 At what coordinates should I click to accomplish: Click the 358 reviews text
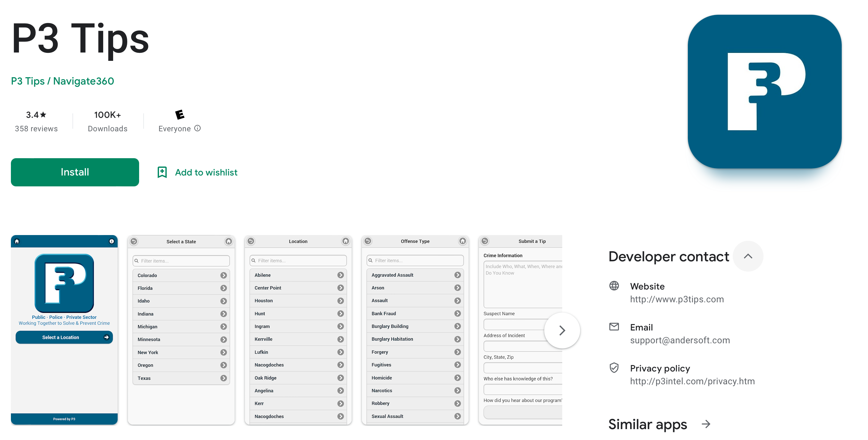coord(36,129)
